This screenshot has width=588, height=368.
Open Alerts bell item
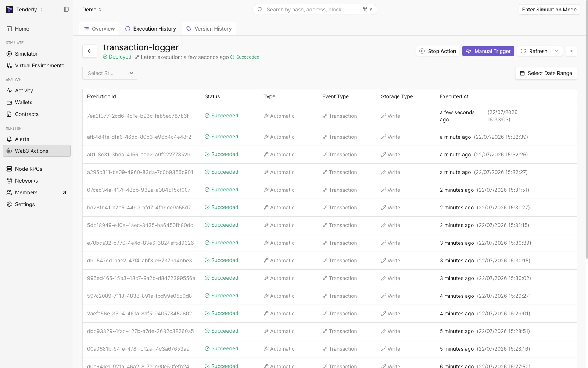37,139
